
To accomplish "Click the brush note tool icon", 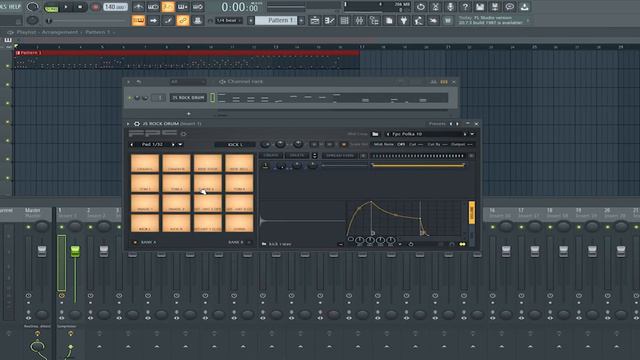I will pos(168,20).
